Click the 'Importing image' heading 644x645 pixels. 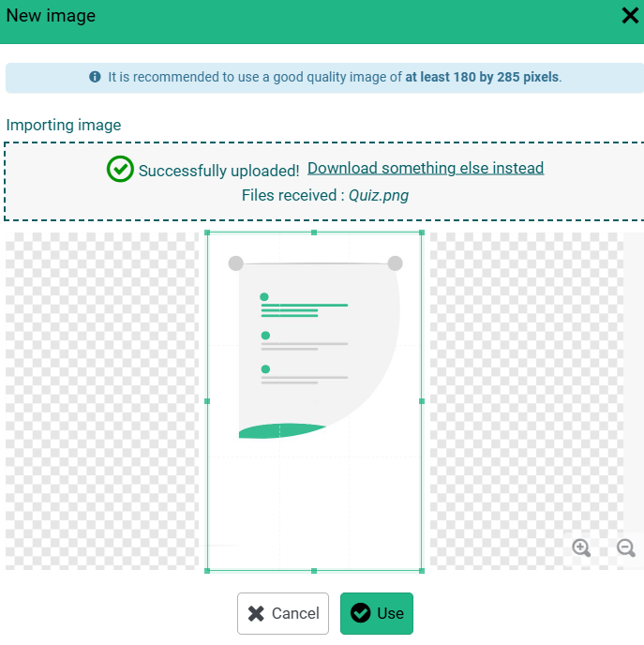(x=64, y=125)
